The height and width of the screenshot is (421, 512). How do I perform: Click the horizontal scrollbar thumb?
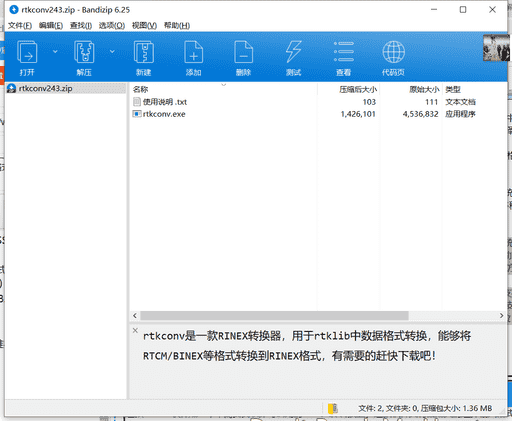click(274, 315)
